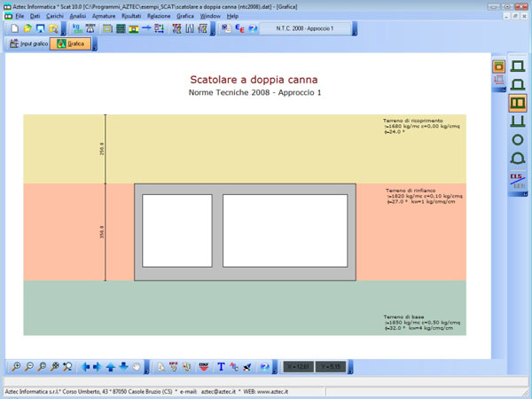This screenshot has height=399, width=532.
Task: Zoom in with the plus magnifier
Action: point(16,367)
